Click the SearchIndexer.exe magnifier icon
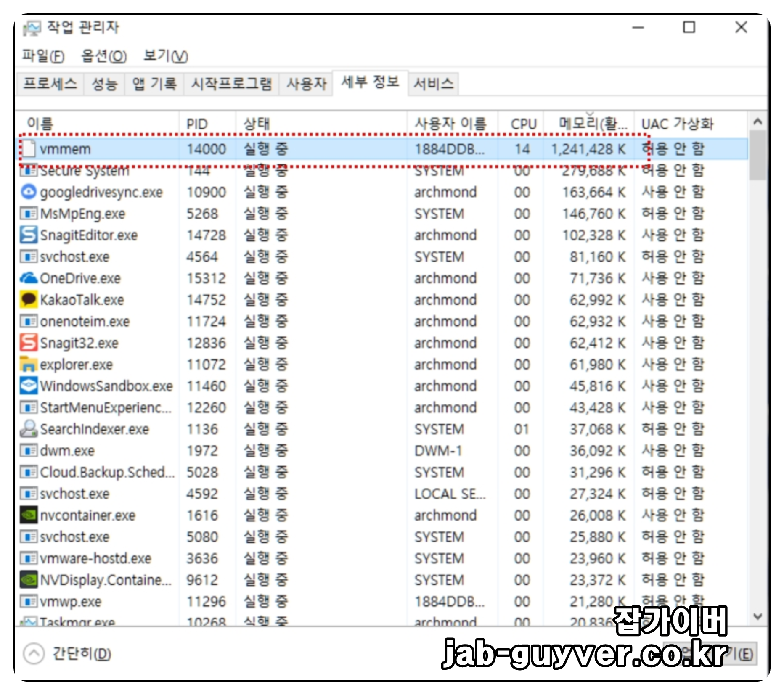The image size is (784, 695). tap(29, 429)
